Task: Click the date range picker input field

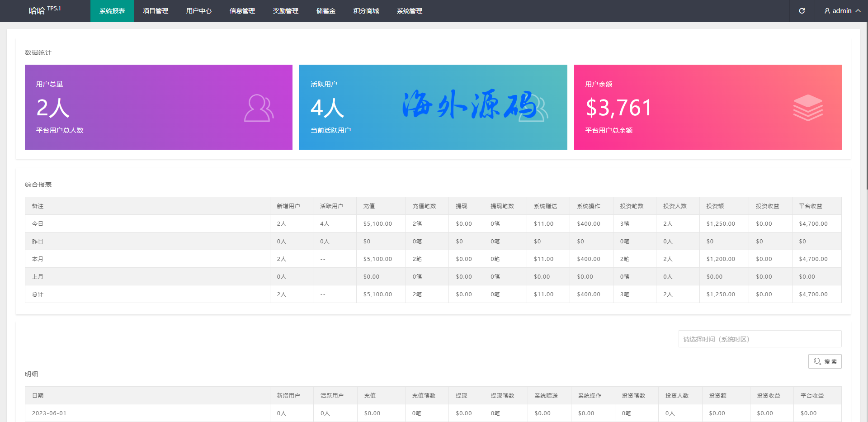Action: 759,339
